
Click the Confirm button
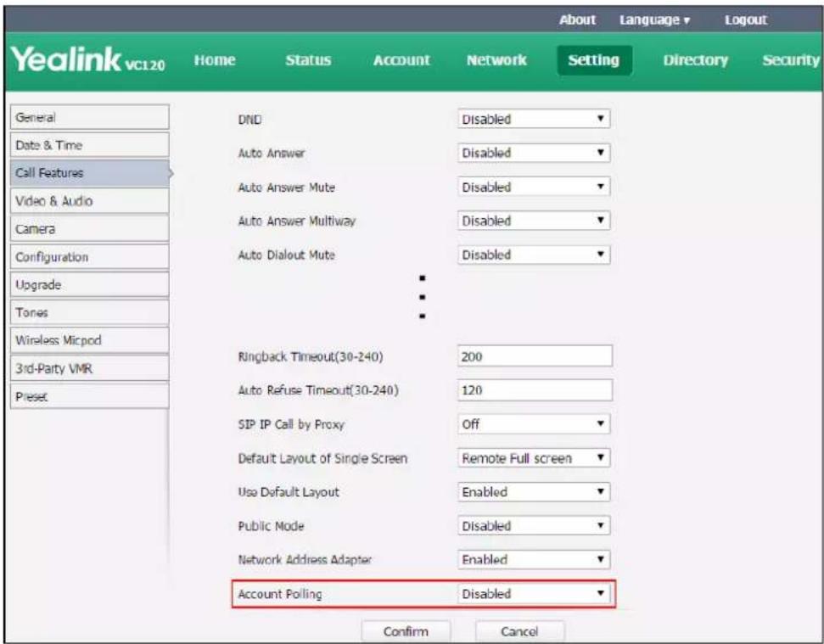[x=406, y=631]
